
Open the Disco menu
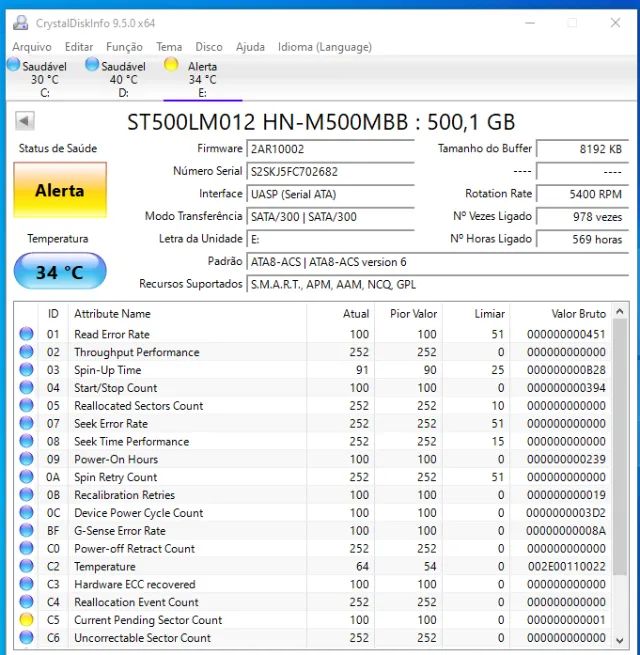coord(209,47)
